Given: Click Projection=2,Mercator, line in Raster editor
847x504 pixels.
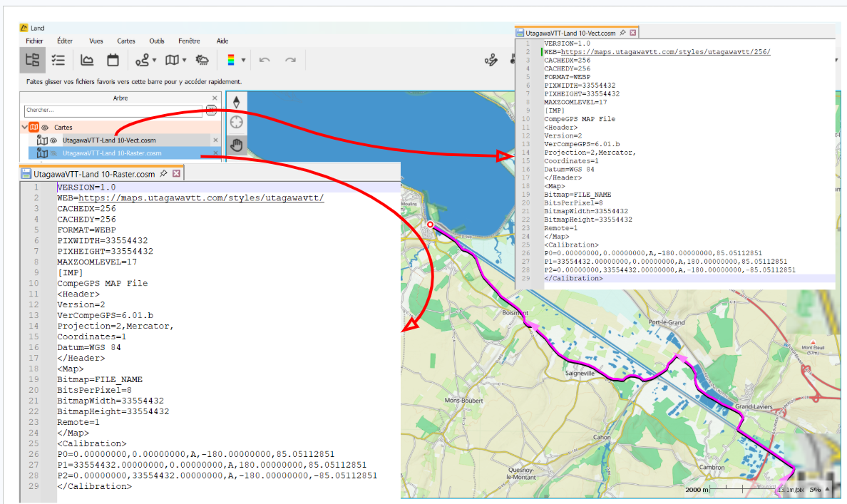Looking at the screenshot, I should tap(115, 326).
